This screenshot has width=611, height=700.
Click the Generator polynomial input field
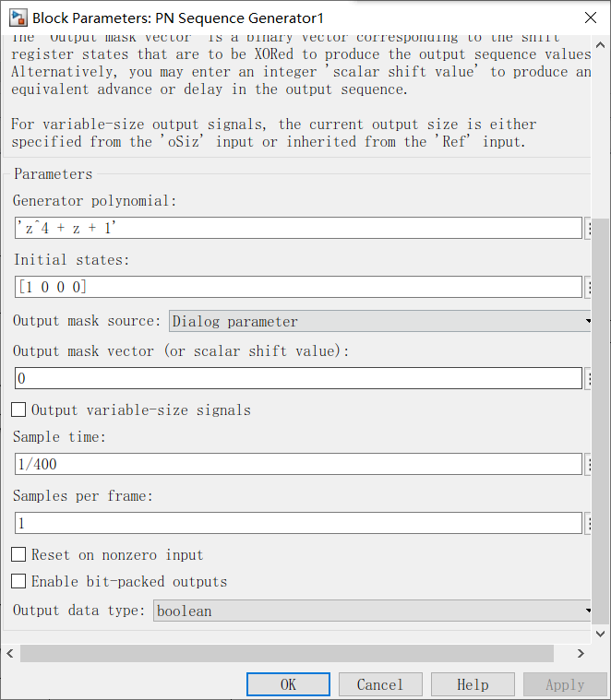click(298, 228)
